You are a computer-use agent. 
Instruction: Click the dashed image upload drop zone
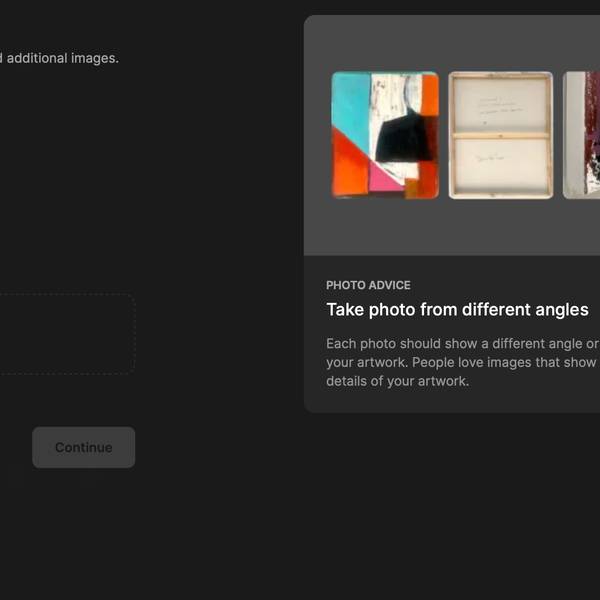(x=66, y=334)
